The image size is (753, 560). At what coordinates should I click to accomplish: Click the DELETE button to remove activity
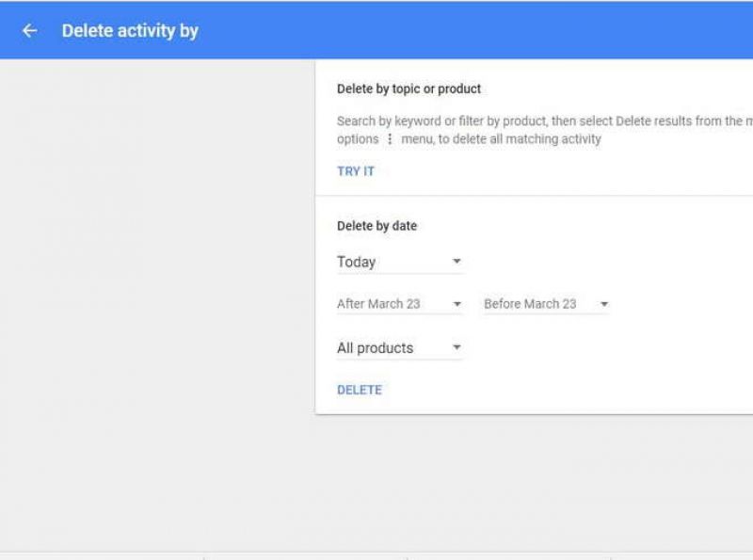coord(359,389)
